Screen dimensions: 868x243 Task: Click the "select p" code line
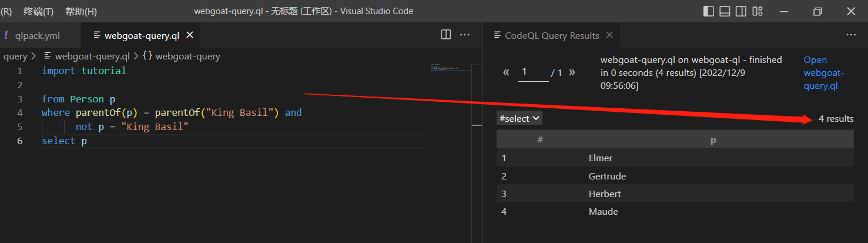65,141
